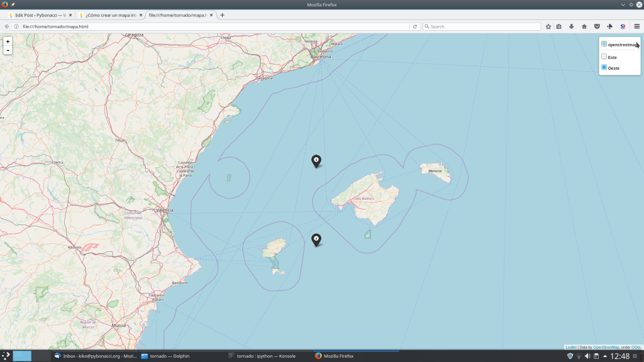Viewport: 644px width, 362px height.
Task: Select the southern map marker near Ibiza
Action: (316, 239)
